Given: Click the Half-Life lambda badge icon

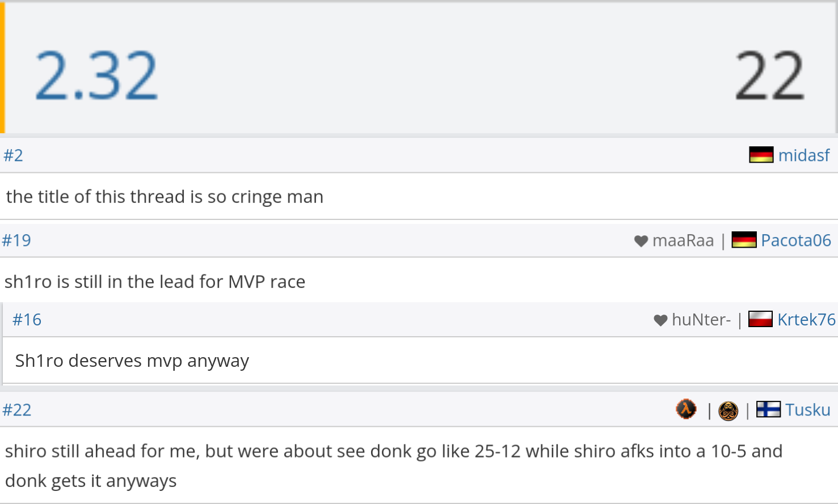Looking at the screenshot, I should pyautogui.click(x=686, y=409).
